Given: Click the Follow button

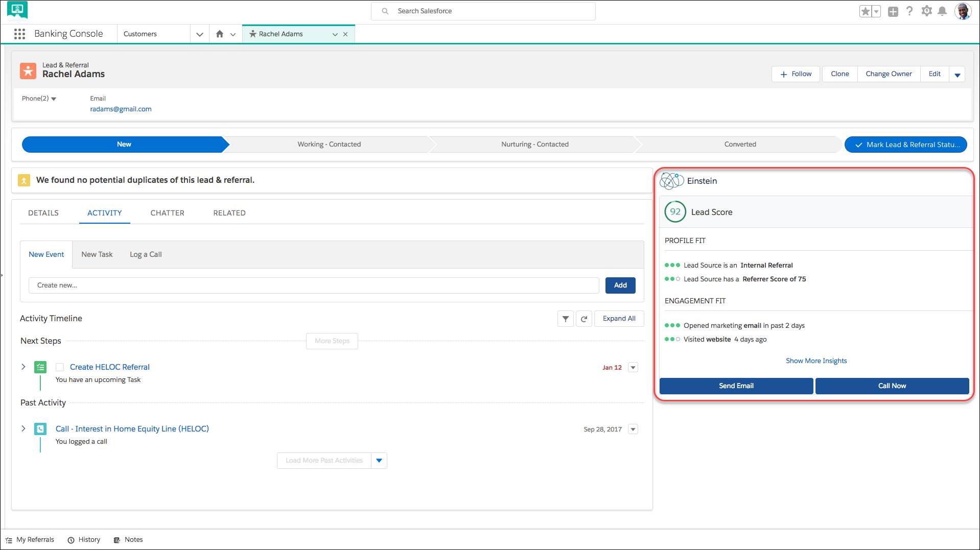Looking at the screenshot, I should [796, 74].
